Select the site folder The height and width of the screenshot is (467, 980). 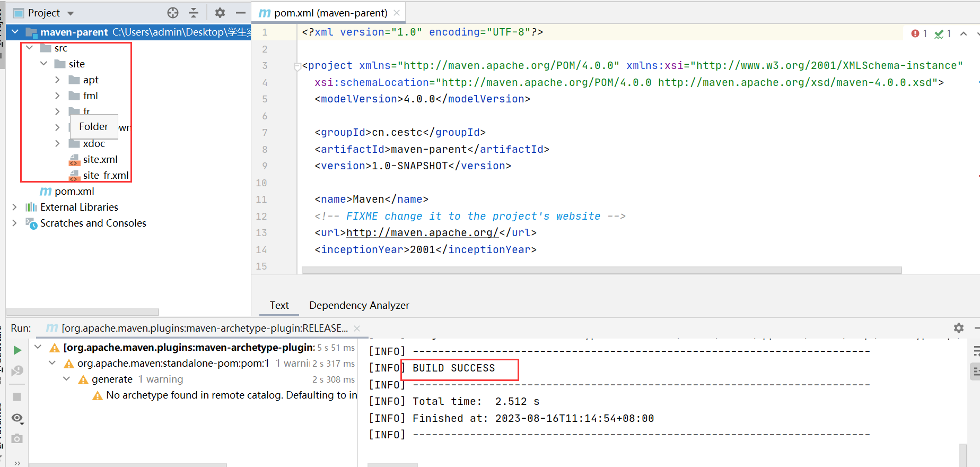tap(76, 64)
